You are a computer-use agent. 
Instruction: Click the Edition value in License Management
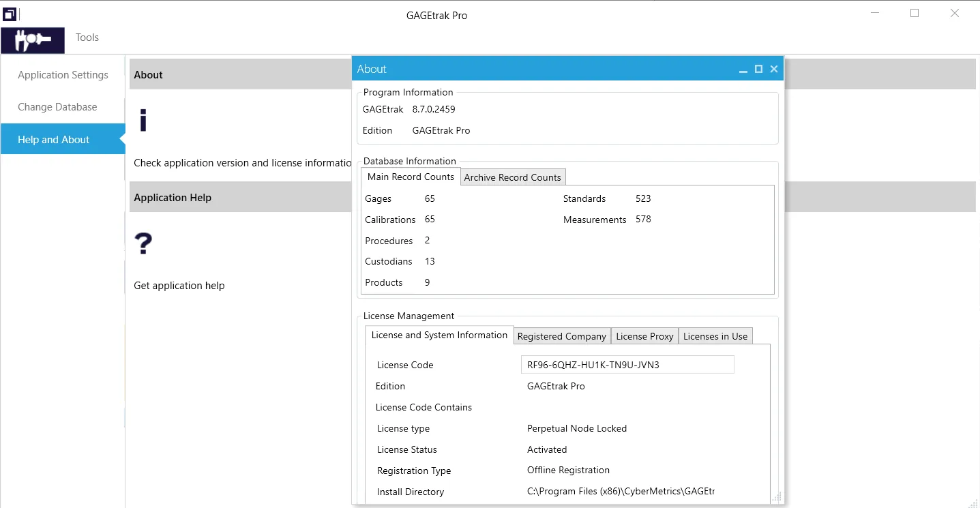pos(556,386)
